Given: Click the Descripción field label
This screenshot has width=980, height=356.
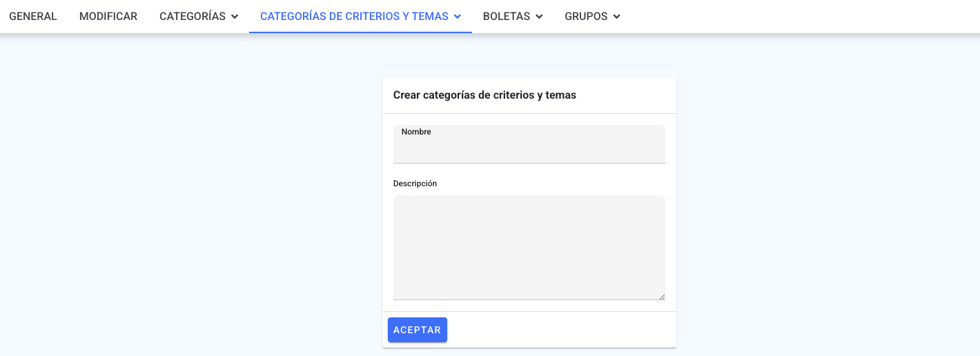Looking at the screenshot, I should click(x=415, y=184).
